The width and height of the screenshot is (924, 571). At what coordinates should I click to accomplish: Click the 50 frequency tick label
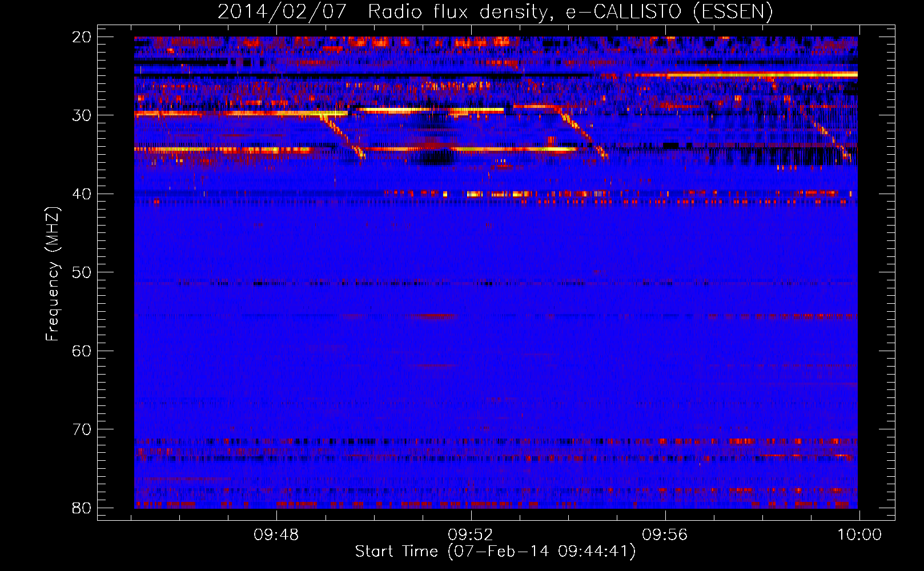[x=82, y=272]
